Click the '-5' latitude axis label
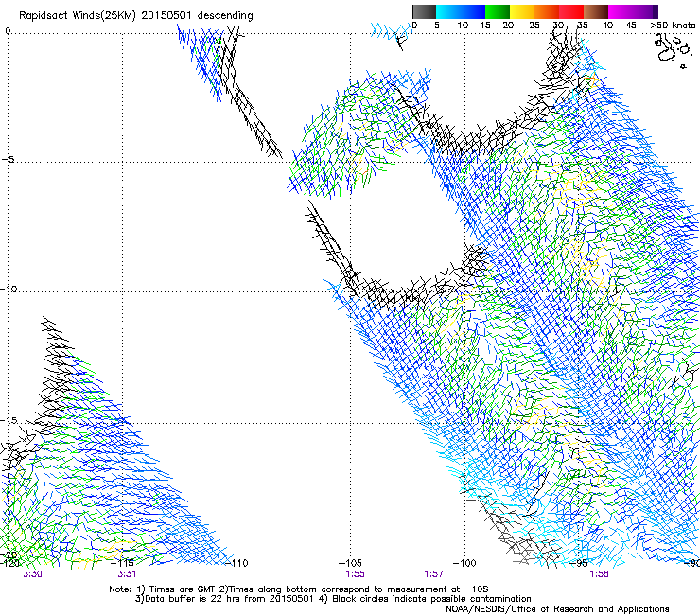 click(x=8, y=159)
